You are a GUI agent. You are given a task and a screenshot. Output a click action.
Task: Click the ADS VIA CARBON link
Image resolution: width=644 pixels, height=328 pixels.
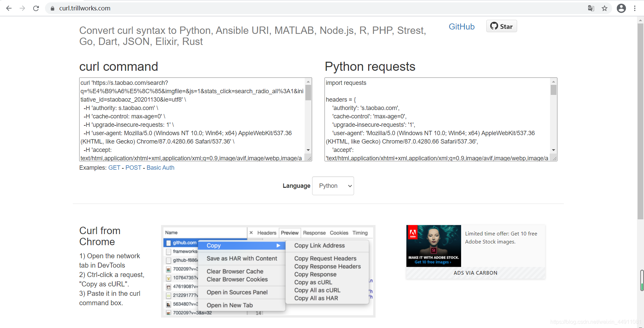point(476,273)
